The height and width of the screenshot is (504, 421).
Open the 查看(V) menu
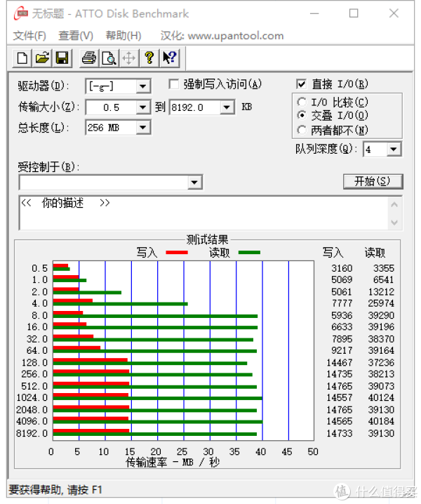(76, 36)
